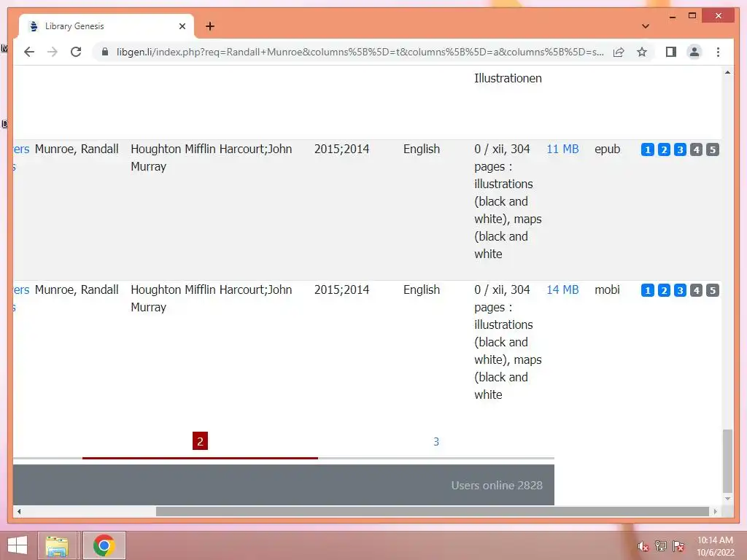Go to results page 3
Screen dimensions: 747x560
click(x=436, y=441)
